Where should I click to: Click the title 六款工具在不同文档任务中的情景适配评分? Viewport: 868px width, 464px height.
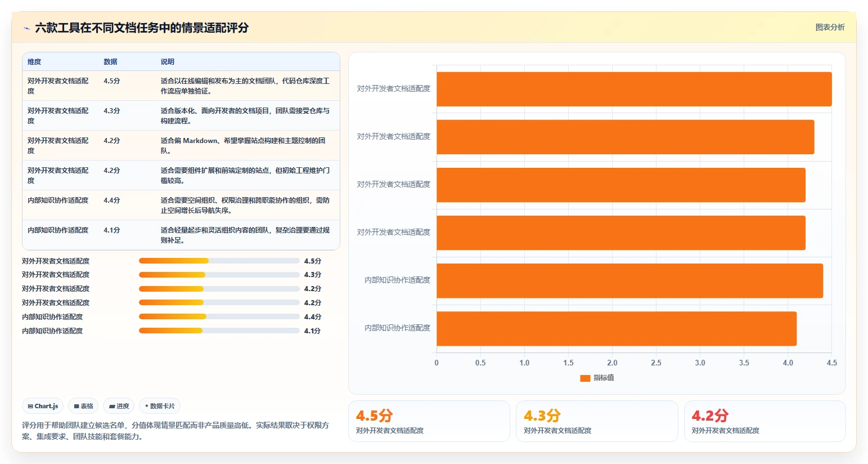click(142, 28)
